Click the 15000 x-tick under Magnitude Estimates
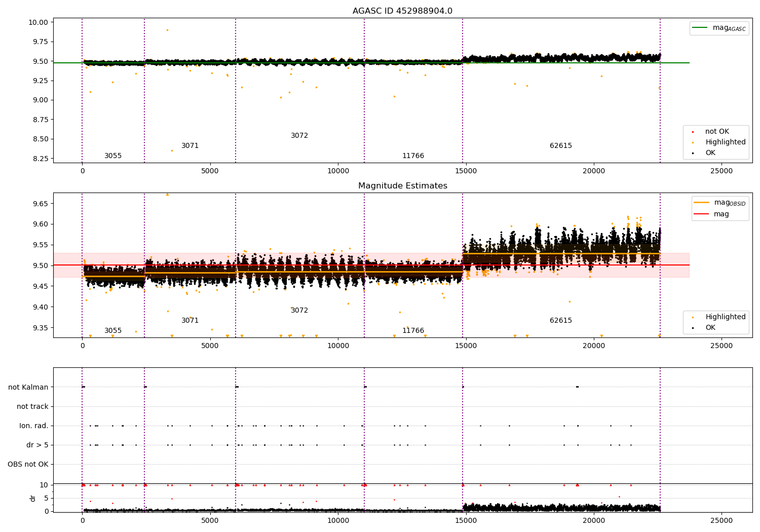The height and width of the screenshot is (532, 760). [466, 346]
